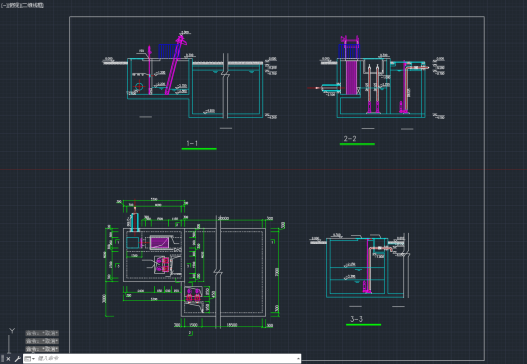The width and height of the screenshot is (527, 364).
Task: Select the 3-3 section title text
Action: [356, 319]
